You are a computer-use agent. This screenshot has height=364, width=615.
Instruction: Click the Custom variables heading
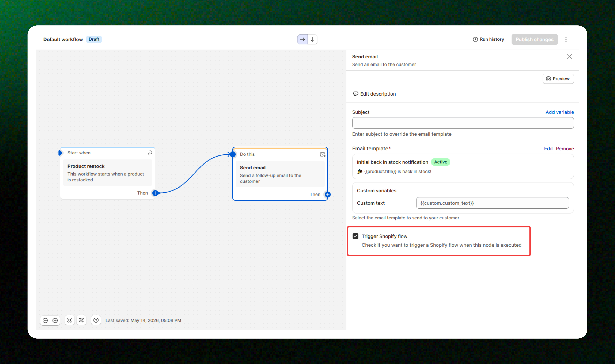click(x=376, y=191)
